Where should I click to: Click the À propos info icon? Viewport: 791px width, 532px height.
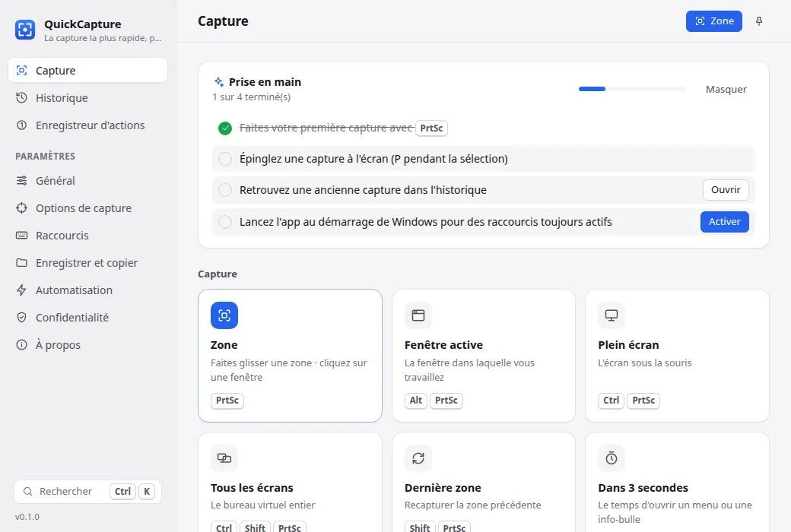[22, 345]
